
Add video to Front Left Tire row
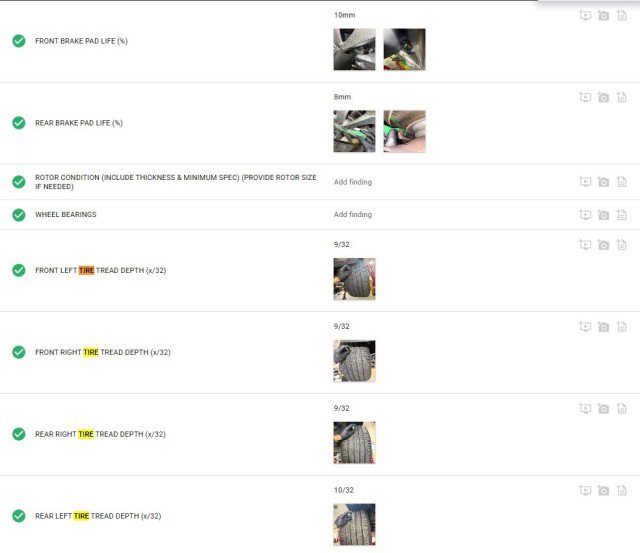585,245
